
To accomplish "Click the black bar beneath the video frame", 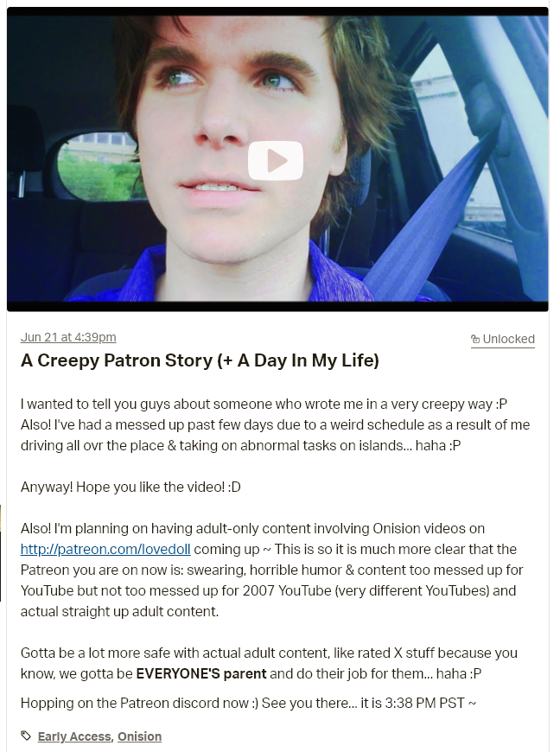I will [x=277, y=307].
